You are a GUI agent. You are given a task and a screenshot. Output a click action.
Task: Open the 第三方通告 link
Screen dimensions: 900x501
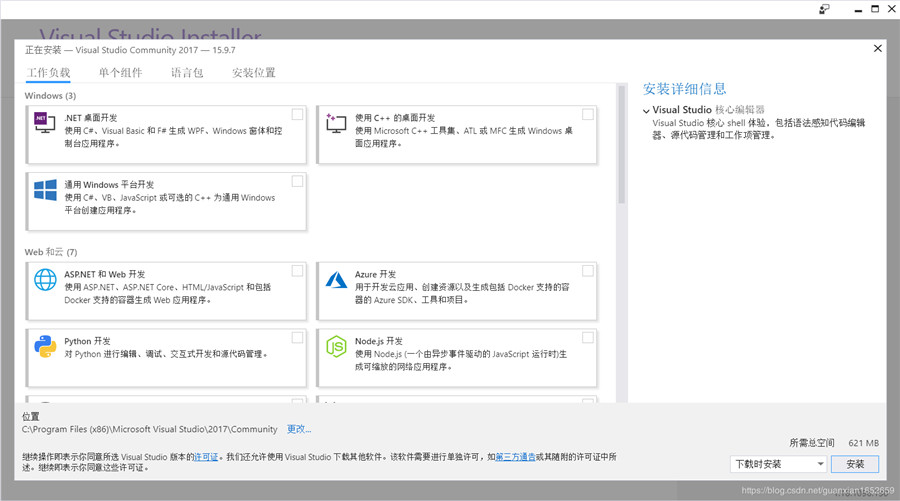tap(515, 457)
